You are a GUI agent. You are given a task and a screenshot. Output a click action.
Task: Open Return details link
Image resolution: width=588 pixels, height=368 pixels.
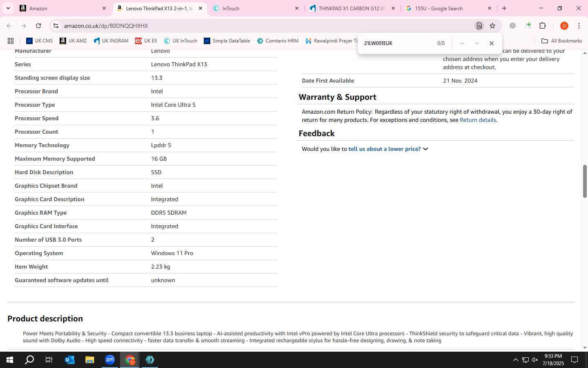478,120
